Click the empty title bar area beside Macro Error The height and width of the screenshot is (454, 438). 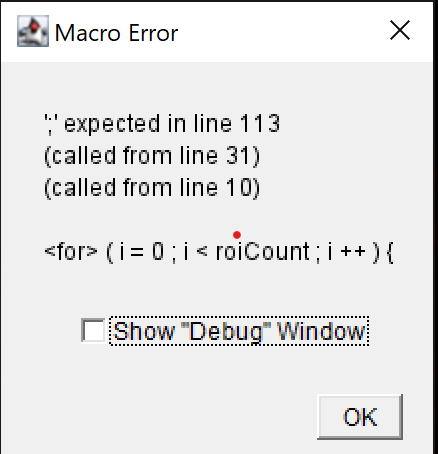(x=283, y=32)
